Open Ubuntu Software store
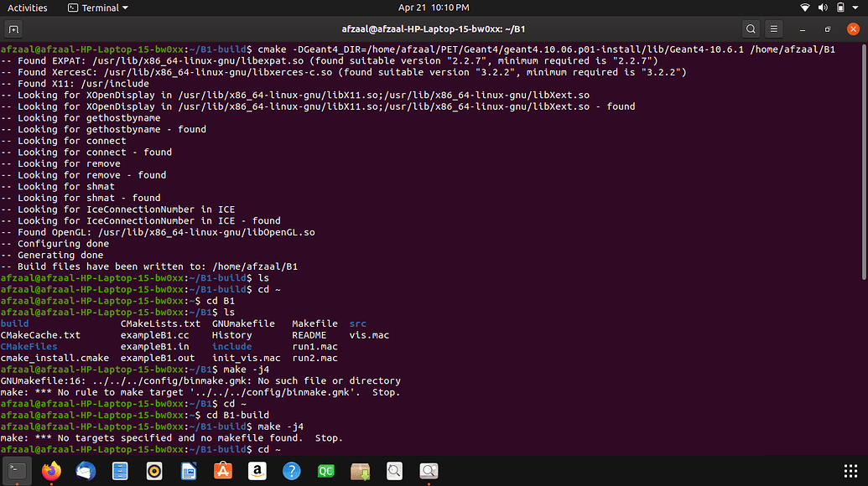 223,472
